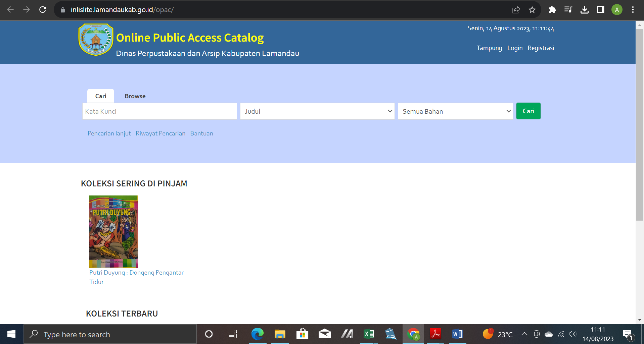Open Chrome downloads icon

(585, 10)
